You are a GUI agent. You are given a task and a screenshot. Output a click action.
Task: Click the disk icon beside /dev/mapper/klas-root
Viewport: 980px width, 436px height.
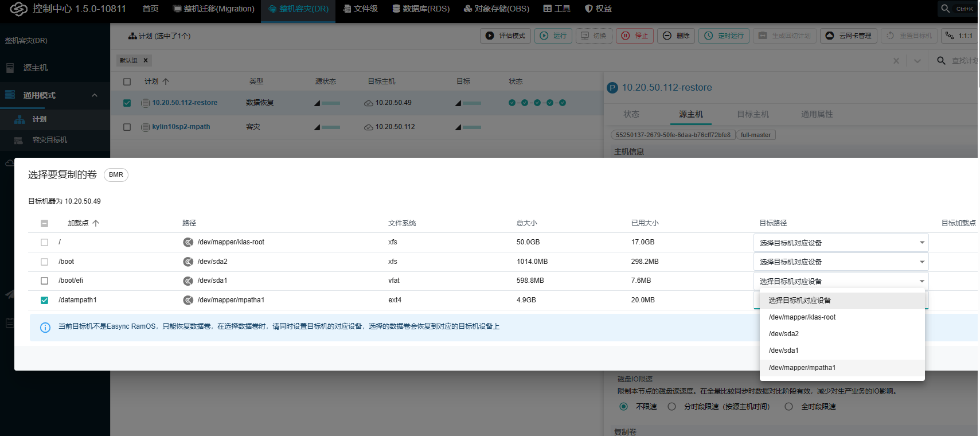click(188, 242)
